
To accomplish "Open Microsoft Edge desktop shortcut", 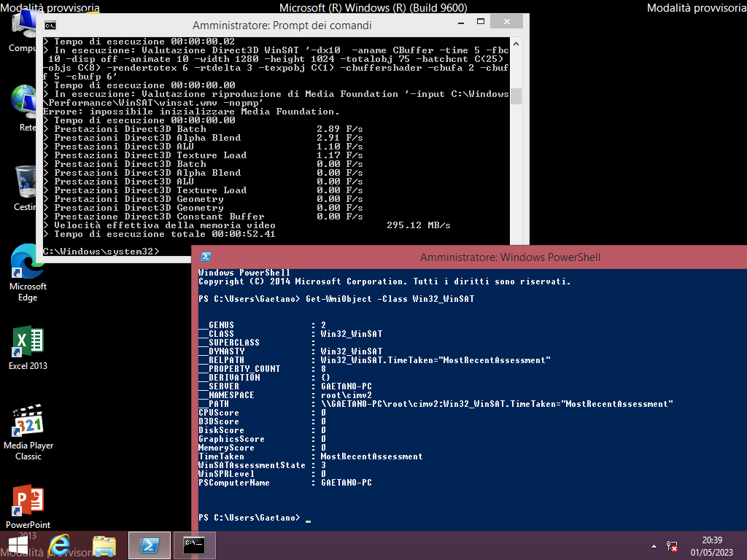I will click(28, 263).
